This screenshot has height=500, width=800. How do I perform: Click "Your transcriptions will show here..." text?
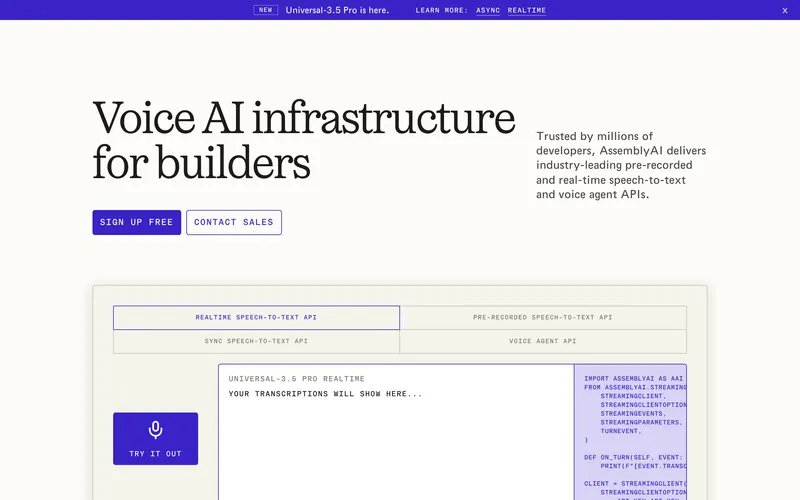[x=325, y=394]
